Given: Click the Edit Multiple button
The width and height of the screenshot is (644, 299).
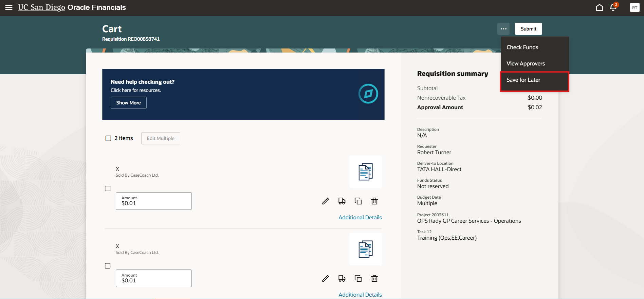Looking at the screenshot, I should pos(161,138).
